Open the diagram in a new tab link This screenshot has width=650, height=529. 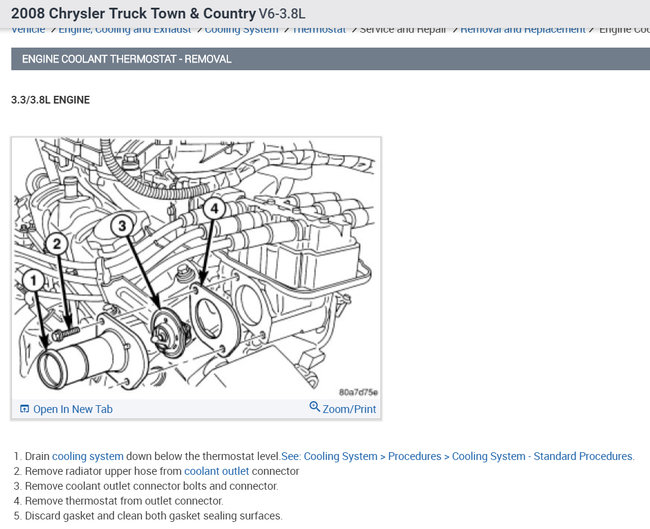point(73,409)
